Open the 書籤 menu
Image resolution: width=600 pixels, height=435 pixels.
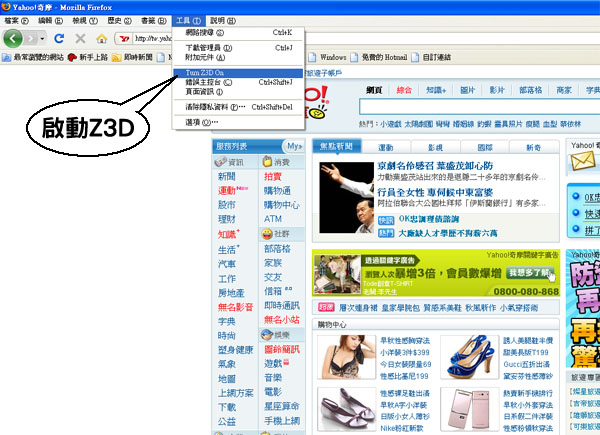pyautogui.click(x=153, y=21)
